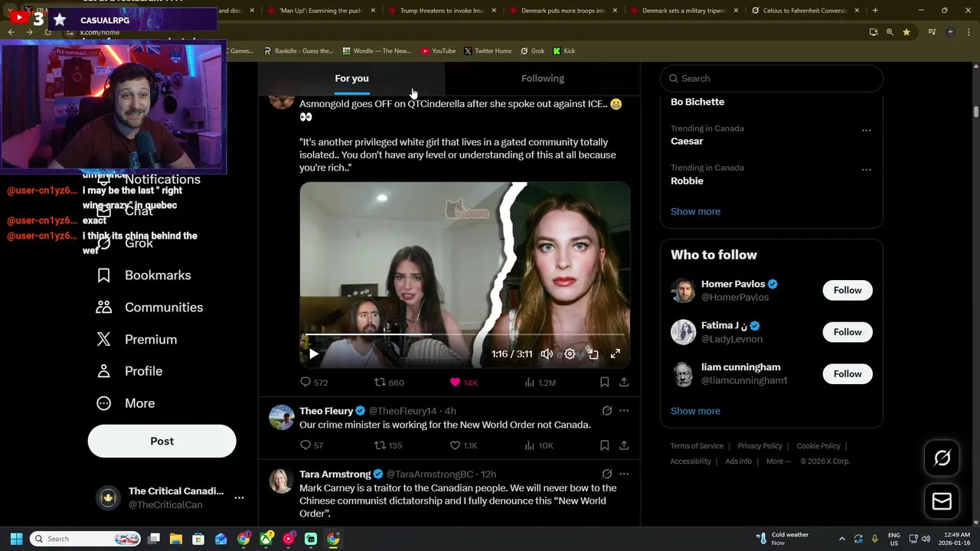This screenshot has height=551, width=980.
Task: Bookmark the Asmongold video post
Action: coord(604,382)
